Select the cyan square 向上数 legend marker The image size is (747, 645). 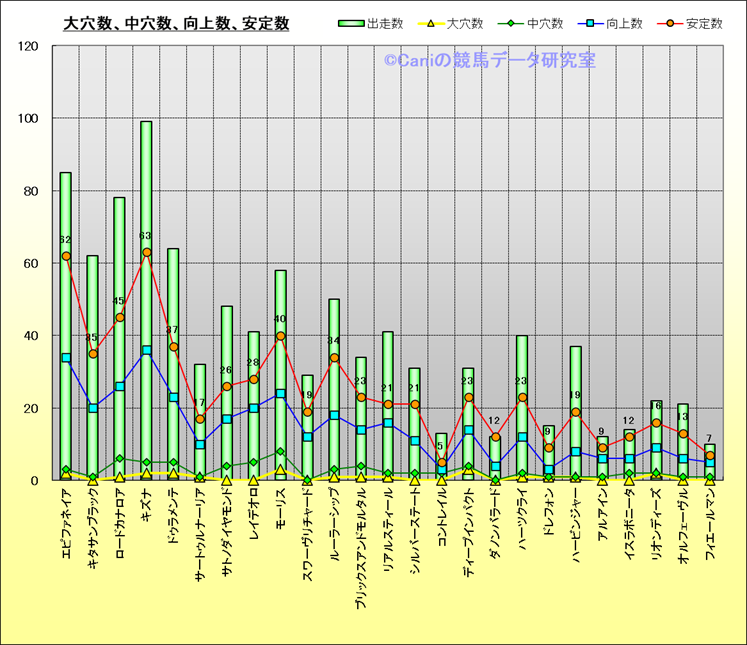[589, 23]
